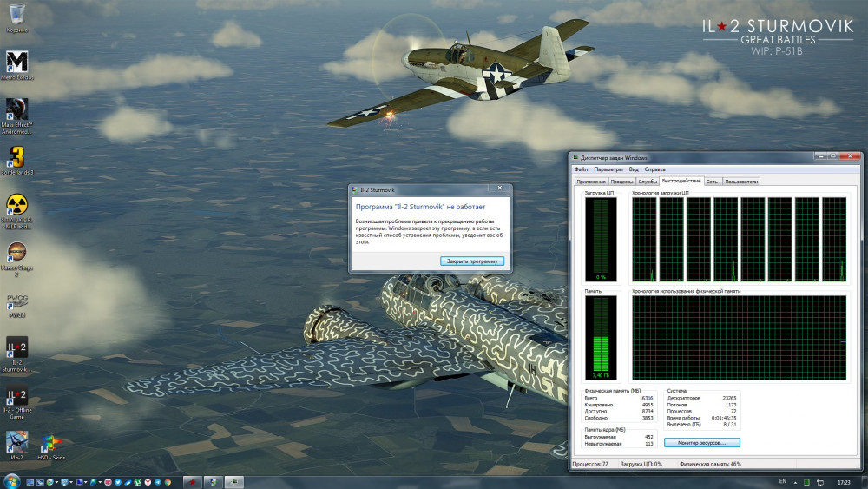Select the Ил-2 airplane desktop icon
Screen dimensions: 868x489
(x=16, y=443)
